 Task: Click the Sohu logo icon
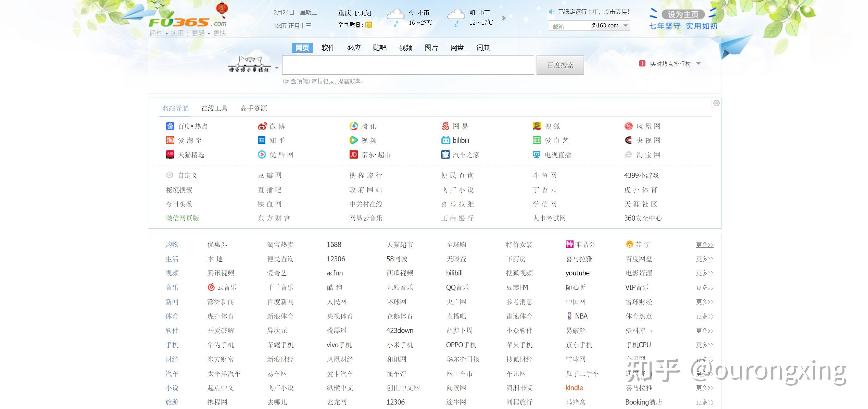coord(537,126)
